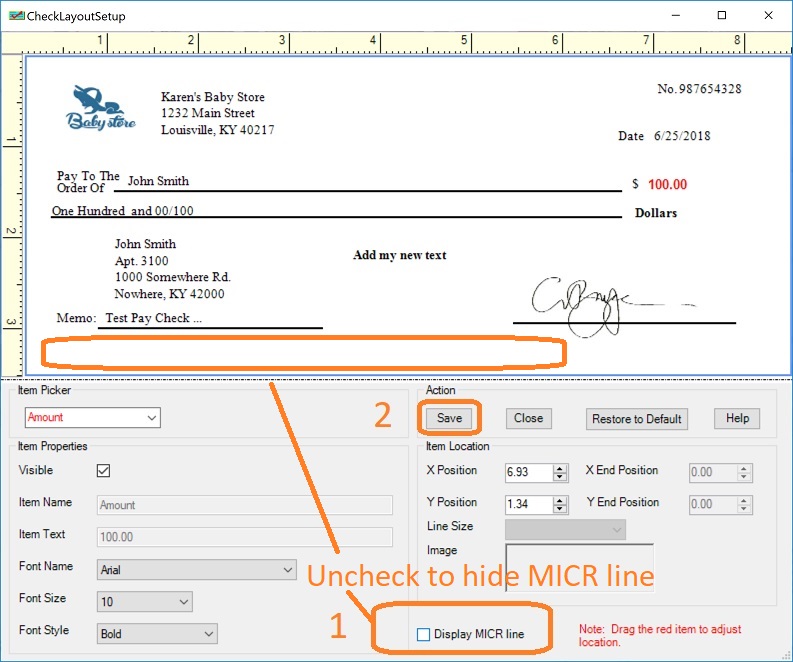Click the CheckLayoutSetup title bar icon

(16, 16)
